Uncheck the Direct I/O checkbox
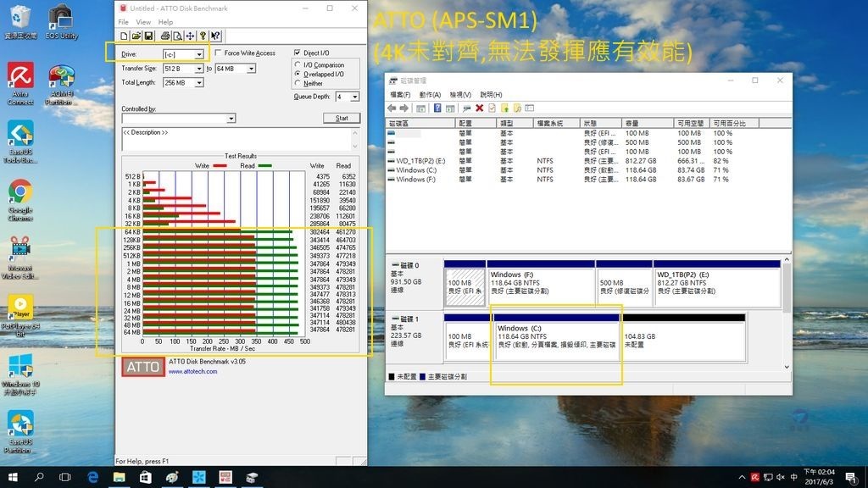 [297, 53]
